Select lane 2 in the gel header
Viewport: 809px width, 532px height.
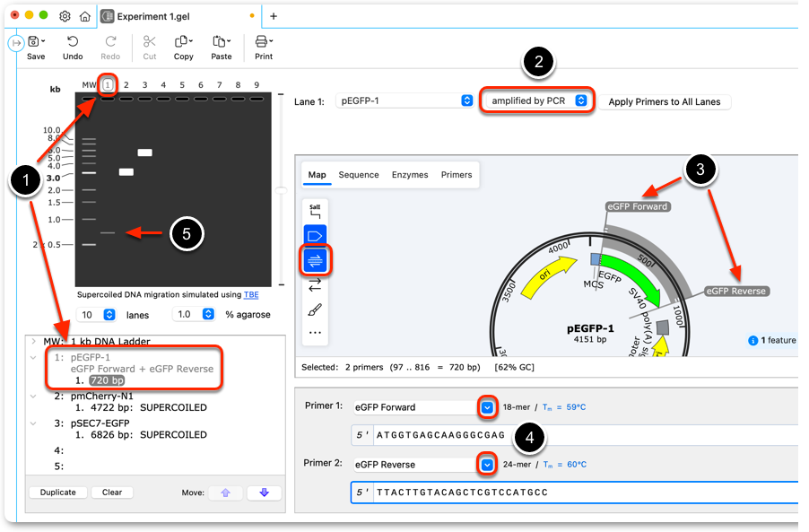126,84
